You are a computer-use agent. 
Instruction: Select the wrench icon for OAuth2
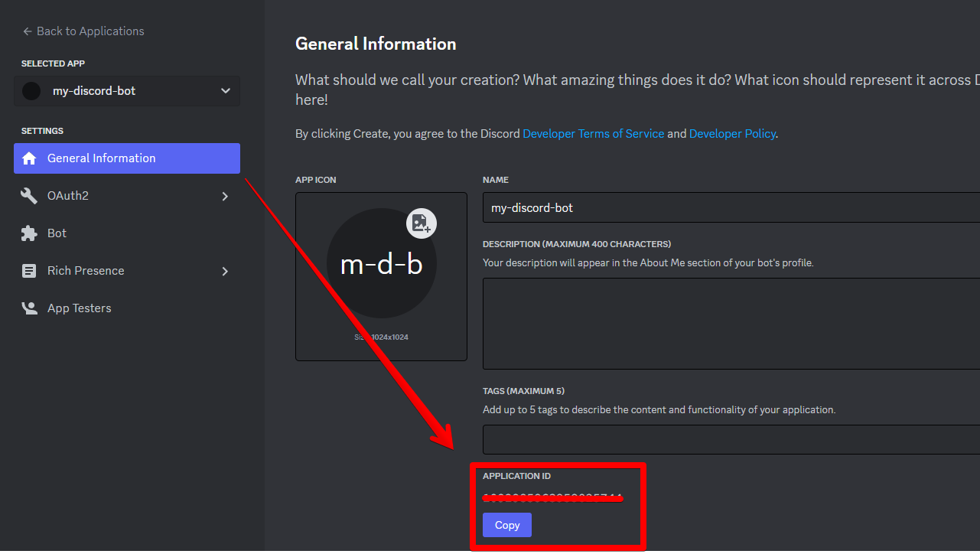pos(29,195)
